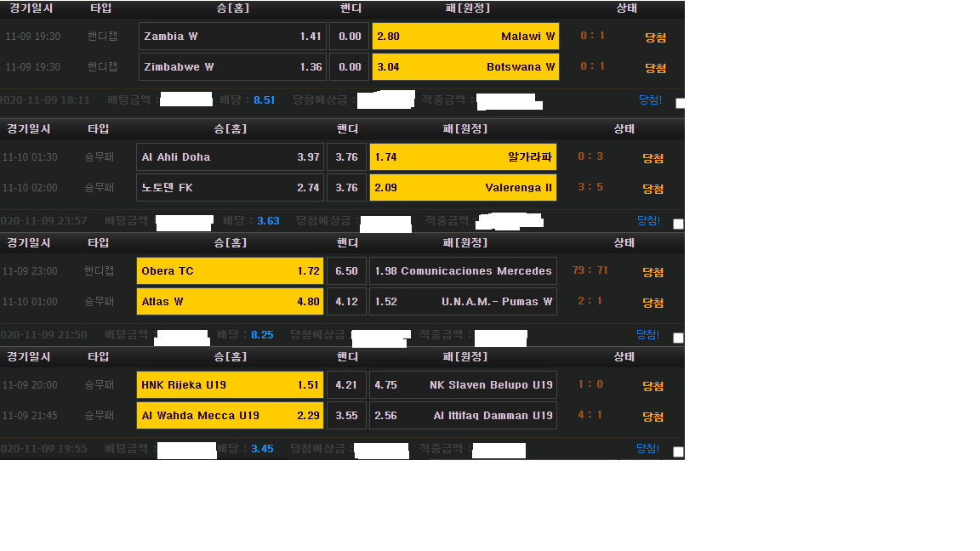This screenshot has height=551, width=980.
Task: Click the NK Slaven Belupo U19 away cell
Action: point(463,385)
